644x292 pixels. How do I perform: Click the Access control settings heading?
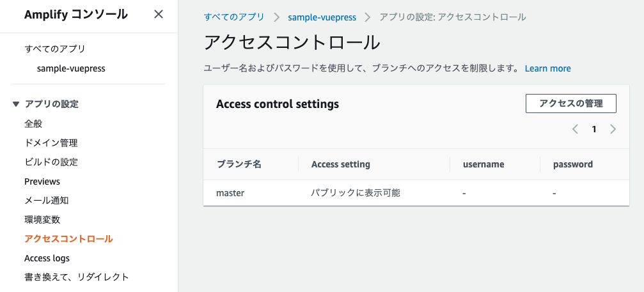point(277,104)
